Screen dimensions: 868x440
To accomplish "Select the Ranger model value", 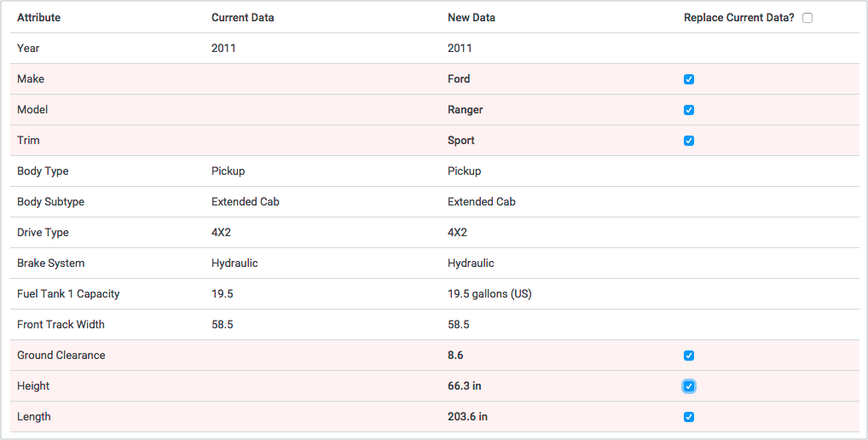I will coord(465,110).
